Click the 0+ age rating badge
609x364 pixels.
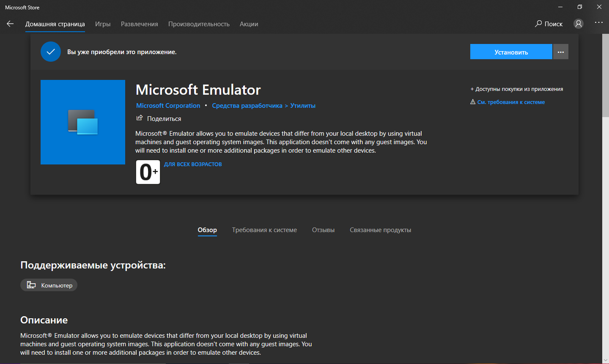(x=148, y=172)
